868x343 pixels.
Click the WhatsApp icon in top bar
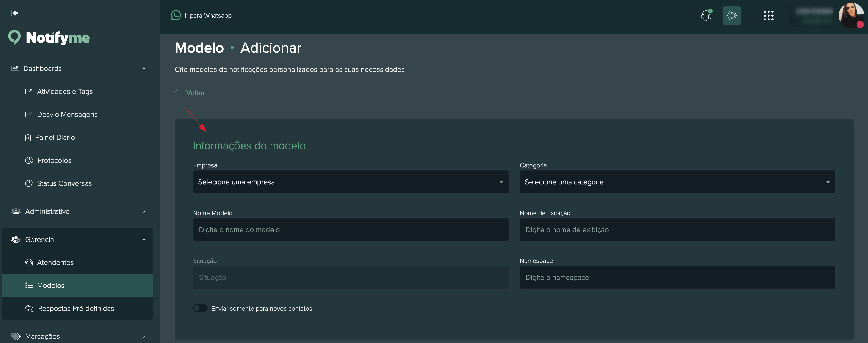coord(176,16)
